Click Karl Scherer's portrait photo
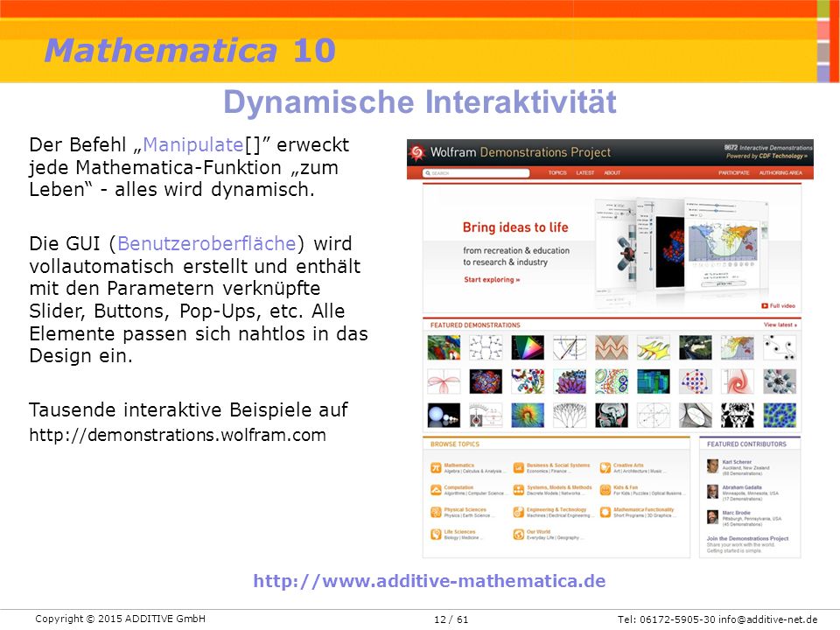The image size is (840, 630). click(x=712, y=466)
